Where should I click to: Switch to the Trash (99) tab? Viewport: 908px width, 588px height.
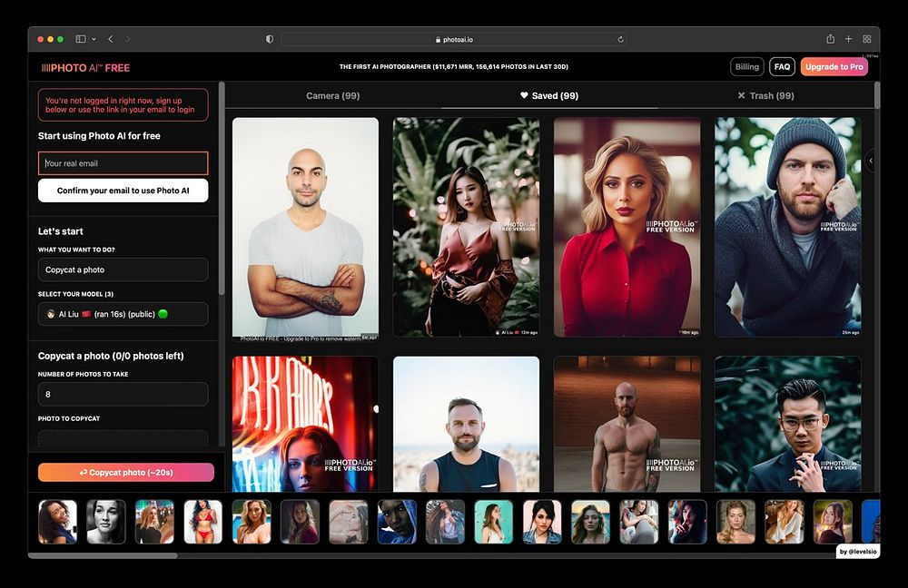point(765,95)
